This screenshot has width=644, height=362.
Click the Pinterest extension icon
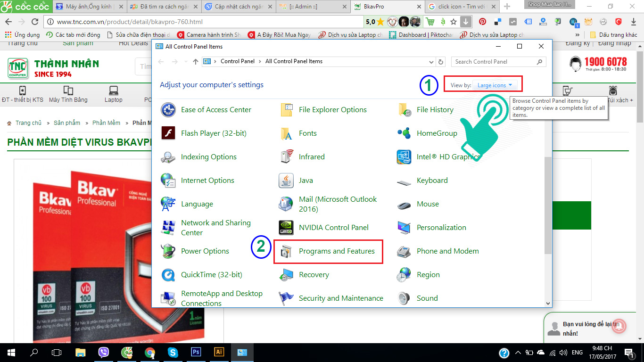(482, 22)
